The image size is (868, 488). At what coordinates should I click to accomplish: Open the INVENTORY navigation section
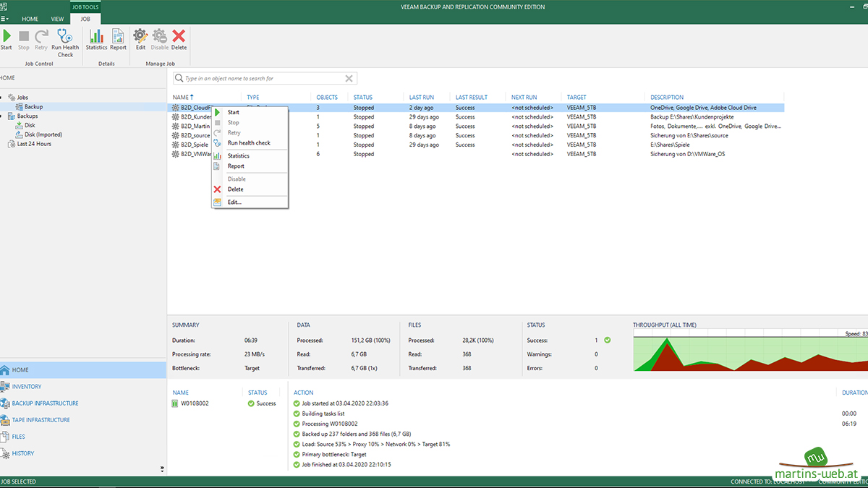pyautogui.click(x=83, y=387)
